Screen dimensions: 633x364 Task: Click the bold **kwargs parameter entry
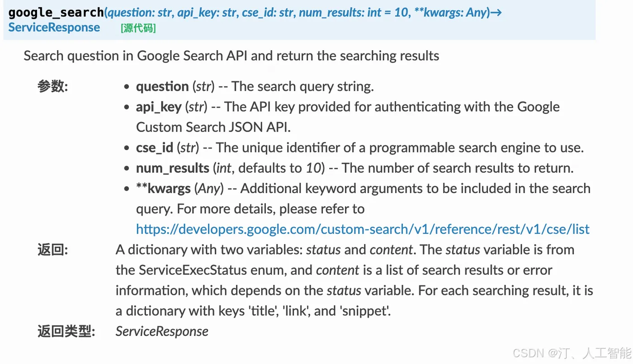click(163, 189)
